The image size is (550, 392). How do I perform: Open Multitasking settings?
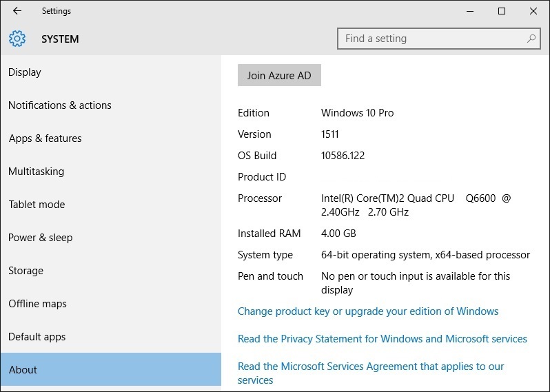(x=36, y=172)
